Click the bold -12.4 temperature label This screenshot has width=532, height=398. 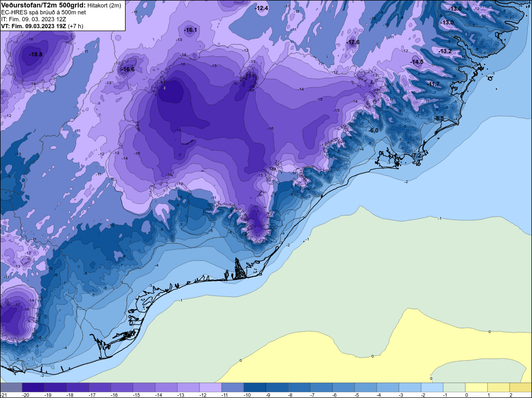(262, 8)
